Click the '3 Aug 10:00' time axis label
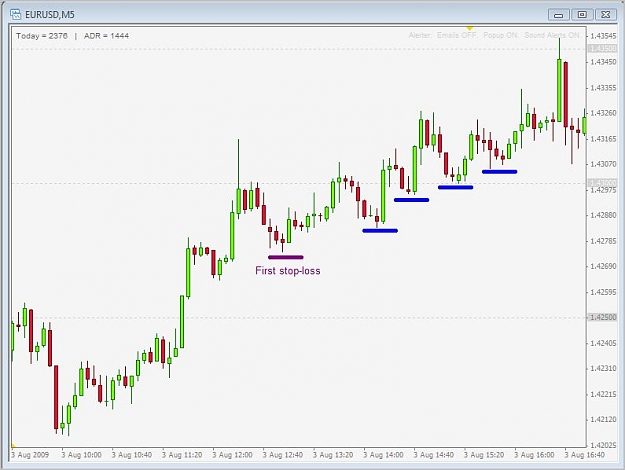 81,455
